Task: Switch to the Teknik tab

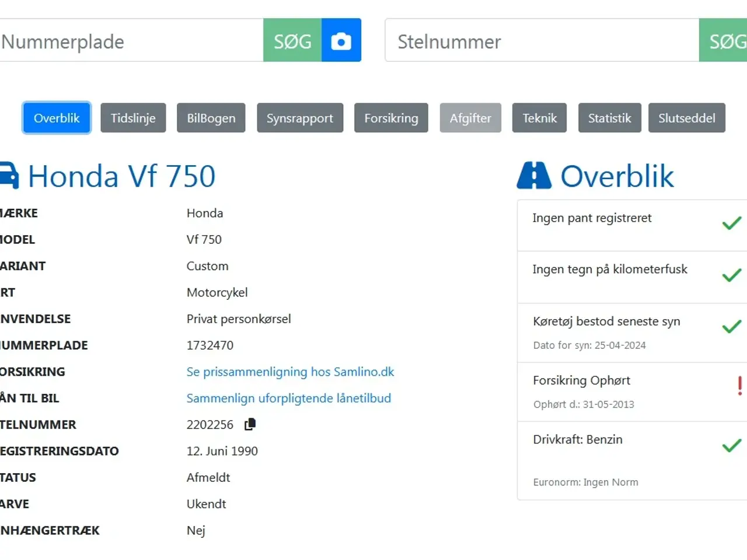Action: point(539,118)
